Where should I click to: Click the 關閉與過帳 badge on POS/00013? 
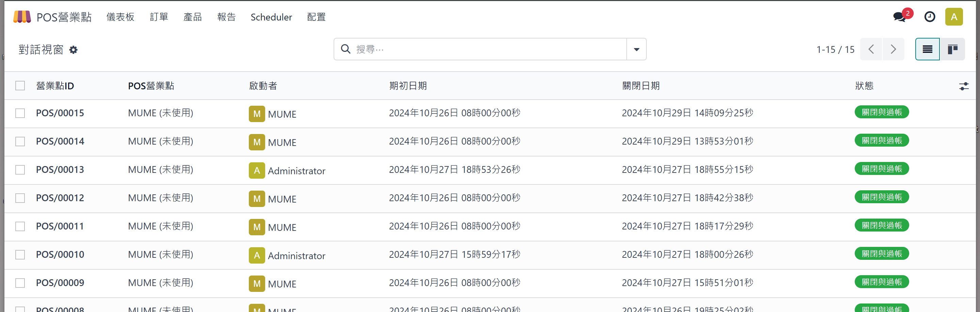[882, 168]
